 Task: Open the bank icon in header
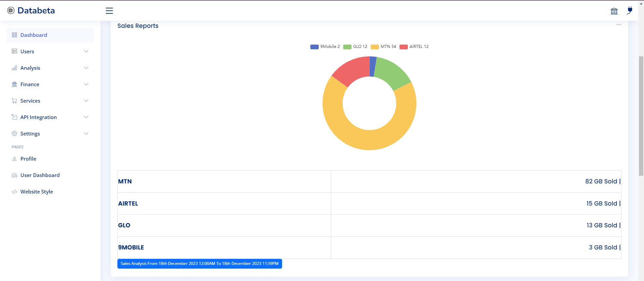pyautogui.click(x=614, y=11)
